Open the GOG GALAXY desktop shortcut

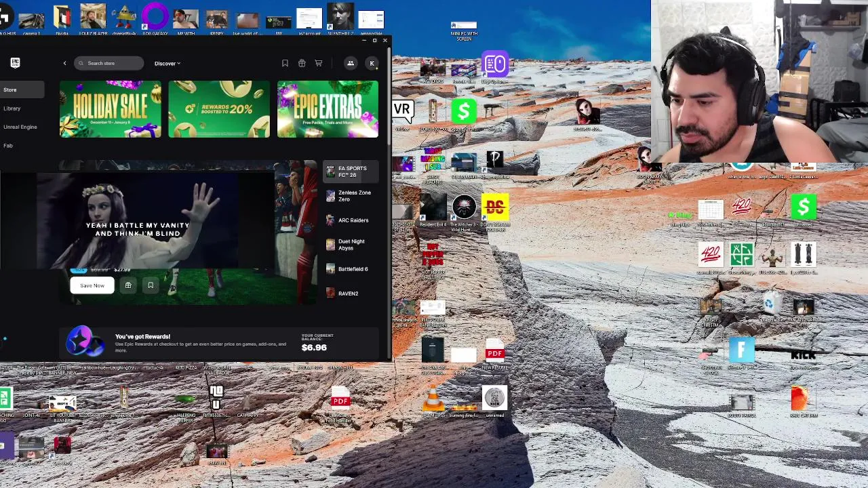tap(155, 20)
